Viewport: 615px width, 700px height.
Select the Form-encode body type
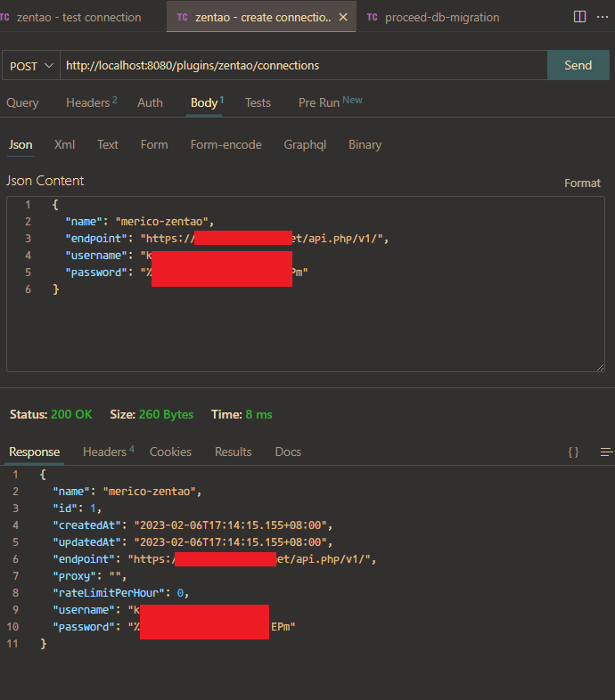(226, 144)
